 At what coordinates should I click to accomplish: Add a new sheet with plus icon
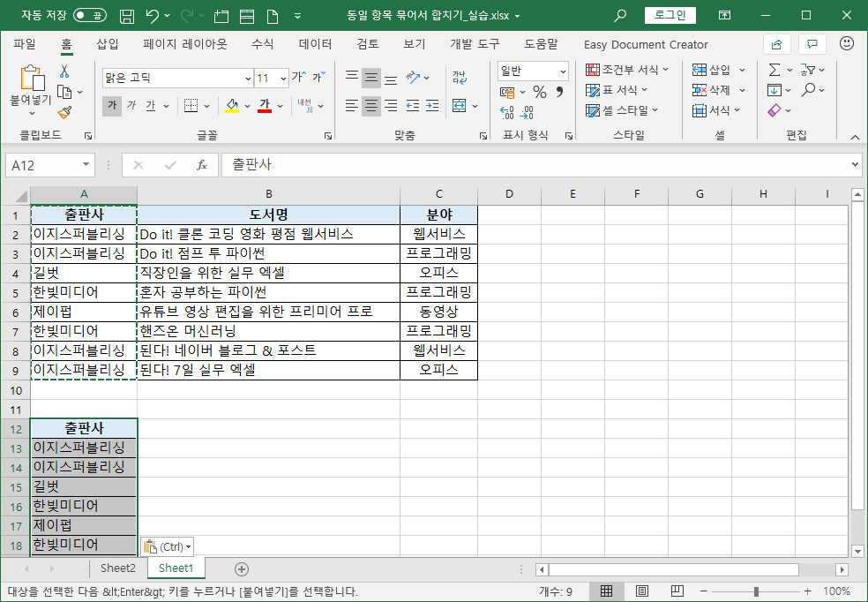click(x=242, y=568)
